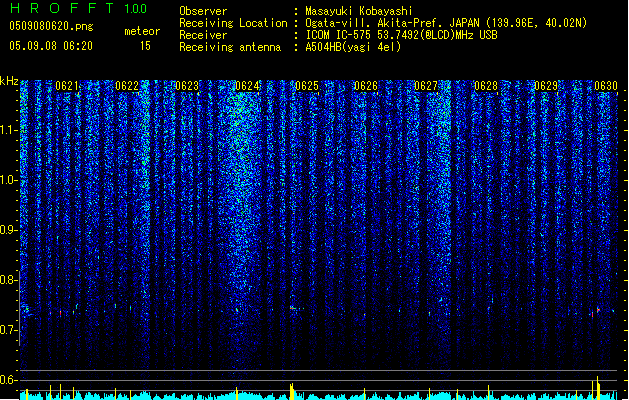
Task: Click the 1.1 kHz axis tick label
Action: click(x=9, y=130)
